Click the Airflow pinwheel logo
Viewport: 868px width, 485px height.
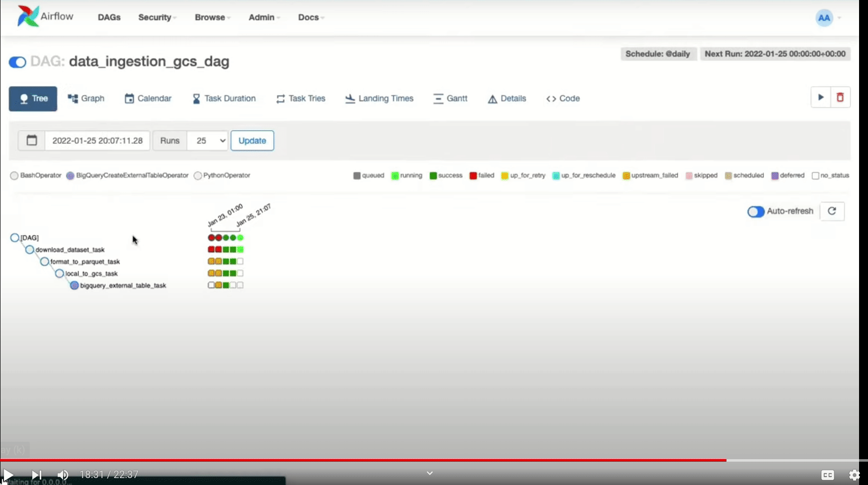pyautogui.click(x=28, y=16)
